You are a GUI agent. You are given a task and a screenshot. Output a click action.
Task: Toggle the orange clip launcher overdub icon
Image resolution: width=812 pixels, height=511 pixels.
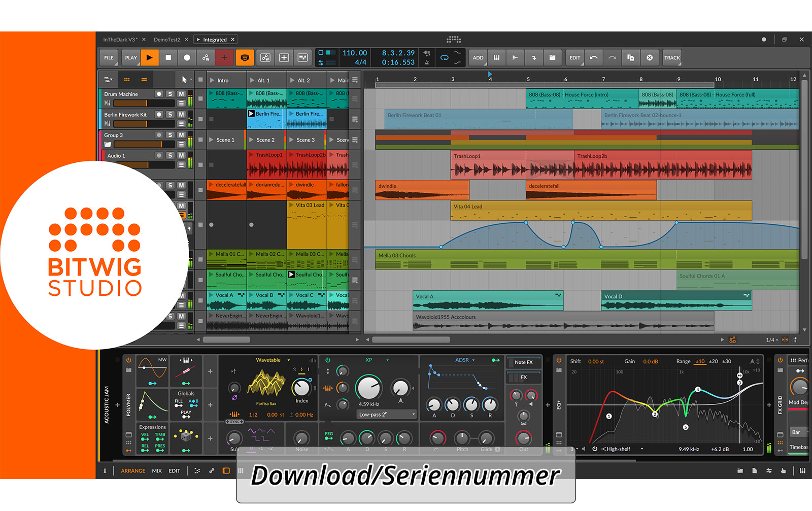pyautogui.click(x=245, y=58)
